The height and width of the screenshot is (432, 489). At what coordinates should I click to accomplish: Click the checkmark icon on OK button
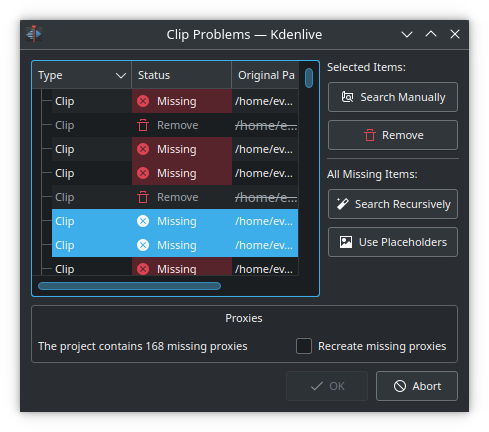pyautogui.click(x=317, y=386)
